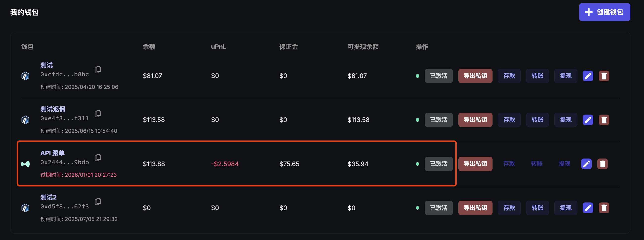Viewport: 644px width, 240px height.
Task: Click 存款 link on API 跟单 row
Action: [x=509, y=164]
